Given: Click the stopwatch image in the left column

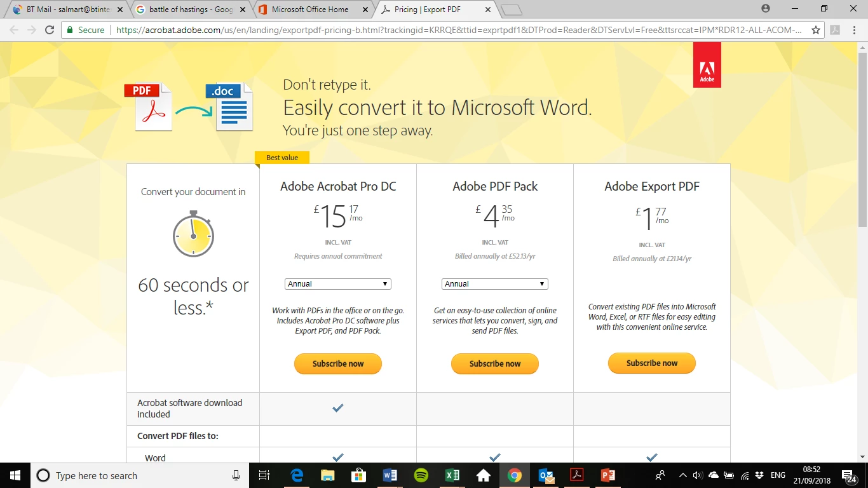Looking at the screenshot, I should coord(193,233).
